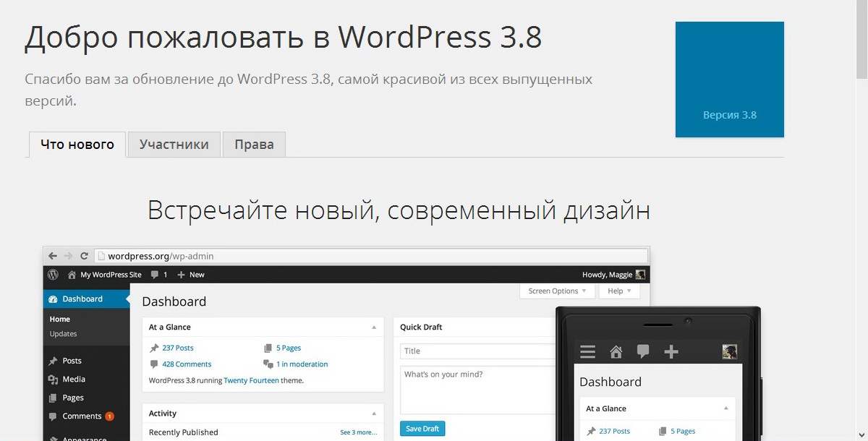Click the browser back arrow in mockup

tap(53, 256)
